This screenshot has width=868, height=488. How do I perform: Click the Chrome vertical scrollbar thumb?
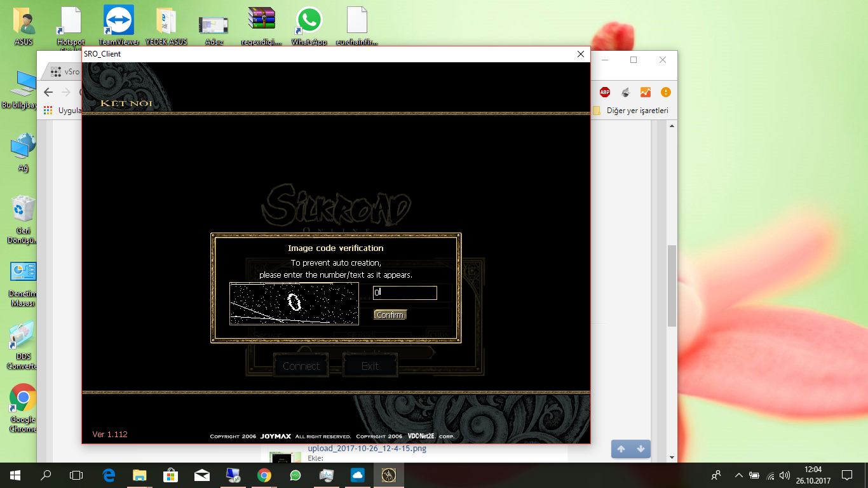coord(672,286)
